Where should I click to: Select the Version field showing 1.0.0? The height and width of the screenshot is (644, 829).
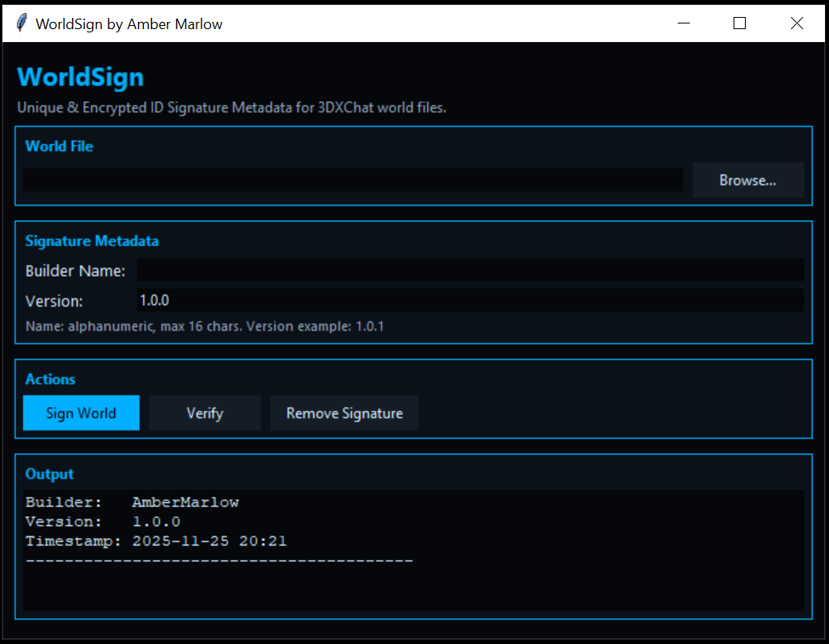click(x=470, y=300)
